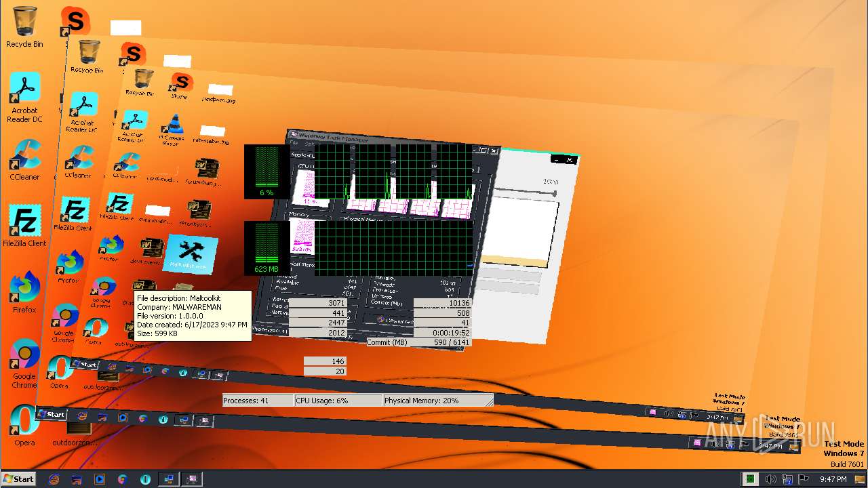The height and width of the screenshot is (488, 868).
Task: Switch to the Task Manager taskbar button
Action: (x=192, y=479)
